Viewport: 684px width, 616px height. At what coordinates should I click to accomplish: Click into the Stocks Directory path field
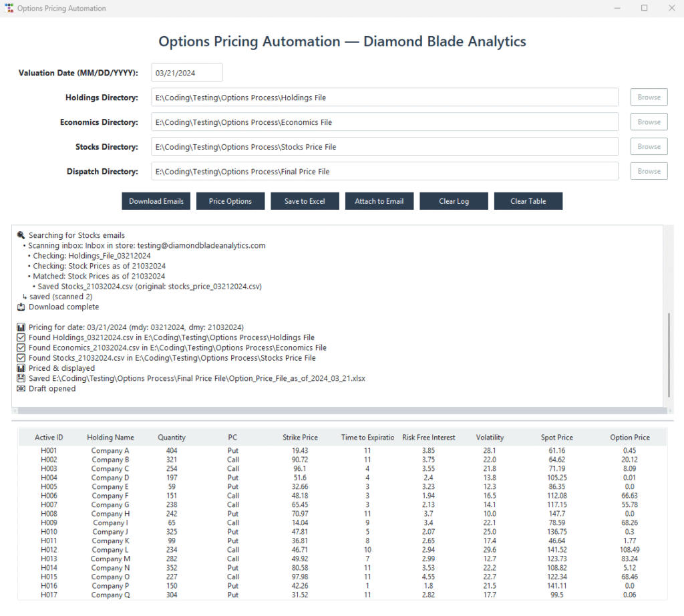coord(385,146)
